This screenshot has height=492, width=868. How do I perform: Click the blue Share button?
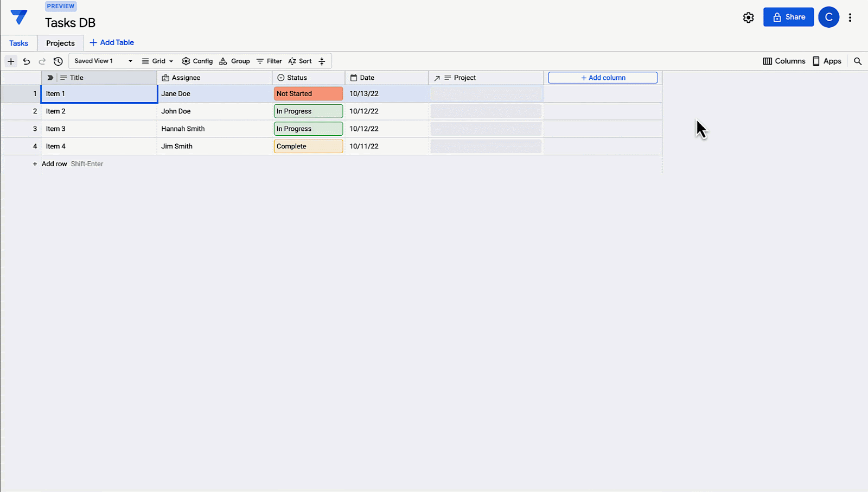tap(788, 17)
